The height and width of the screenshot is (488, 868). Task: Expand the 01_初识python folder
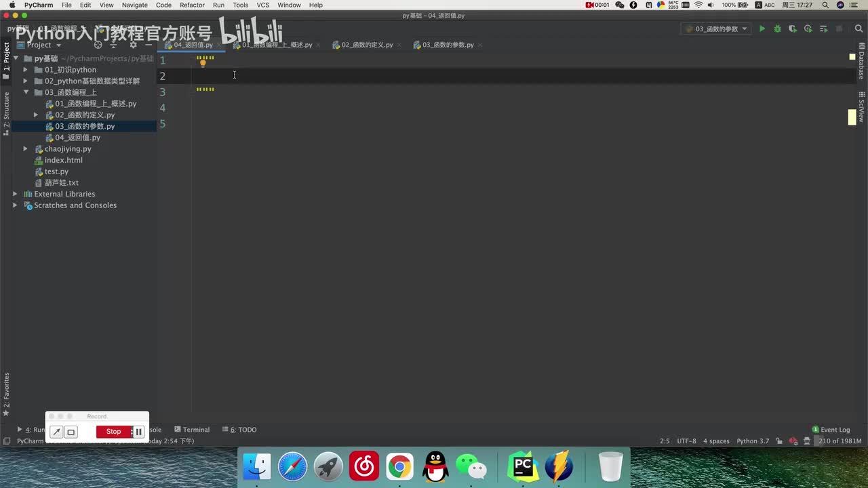tap(26, 70)
